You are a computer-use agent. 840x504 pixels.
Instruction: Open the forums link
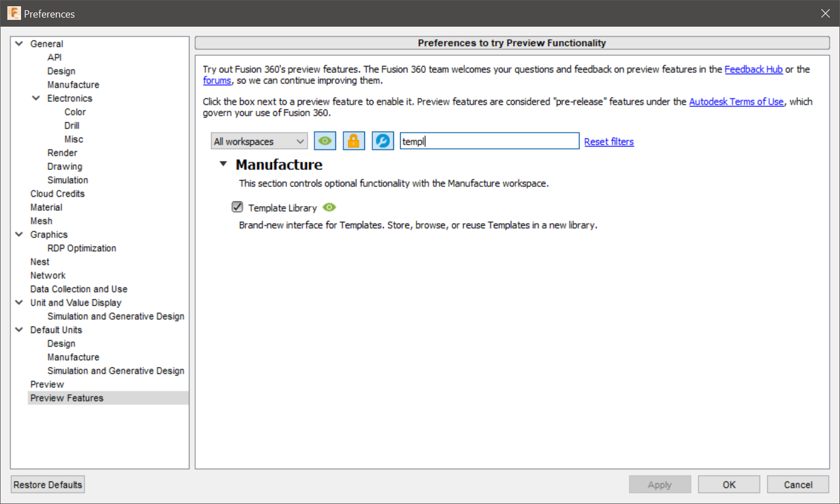point(217,81)
